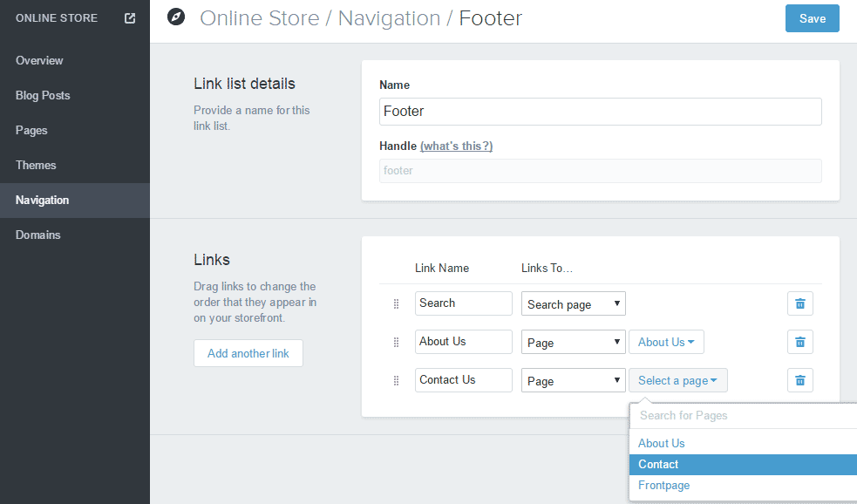This screenshot has width=857, height=504.
Task: Remove the Contact Us link via trash
Action: click(x=799, y=380)
